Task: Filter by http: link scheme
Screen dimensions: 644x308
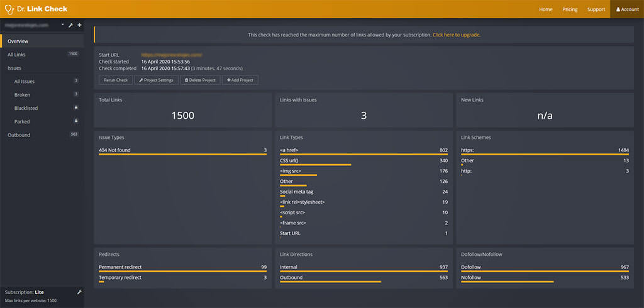Action: coord(545,172)
